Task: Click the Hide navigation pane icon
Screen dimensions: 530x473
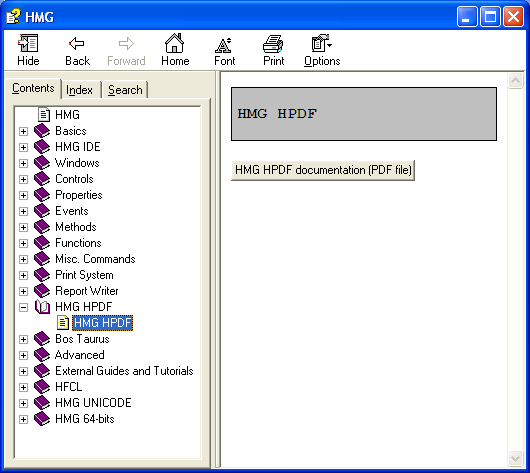Action: (28, 43)
